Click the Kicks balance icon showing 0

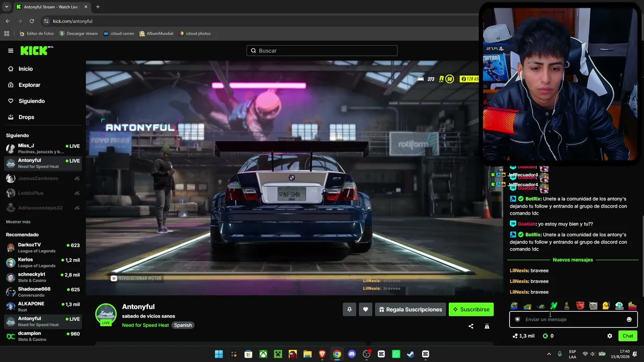pos(548,336)
